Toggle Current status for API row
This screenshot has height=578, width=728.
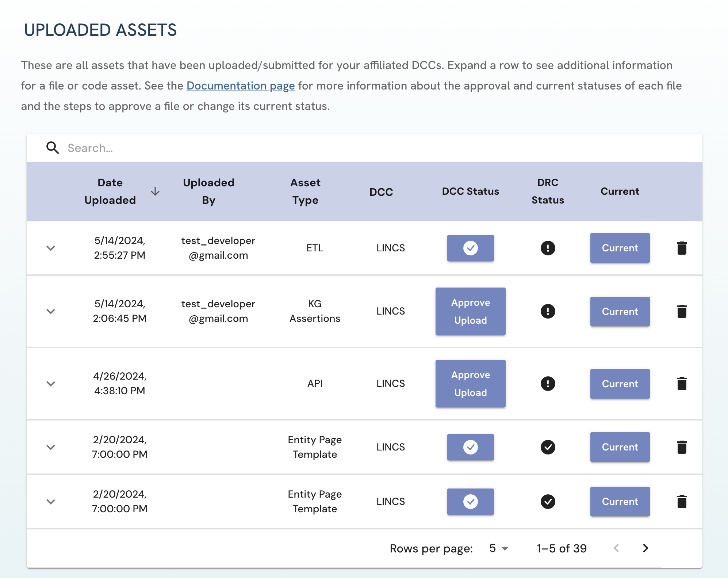coord(620,384)
